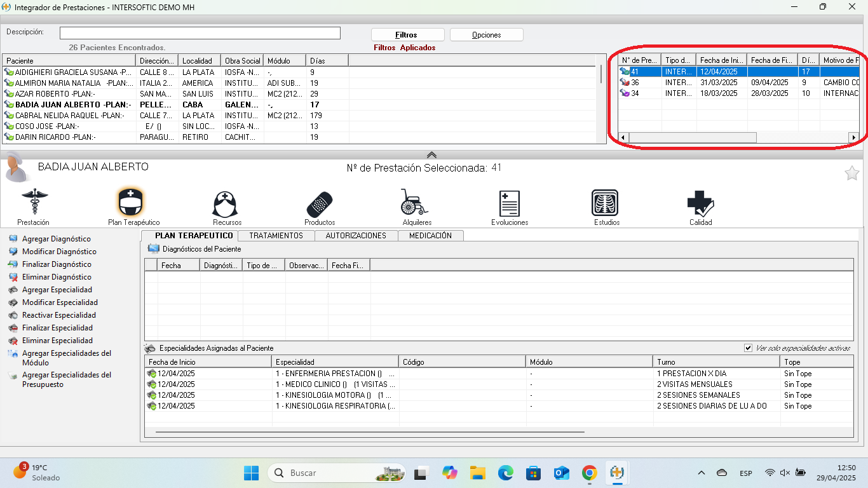Click right arrow of prestaciones horizontal scrollbar
The width and height of the screenshot is (868, 488).
point(853,137)
